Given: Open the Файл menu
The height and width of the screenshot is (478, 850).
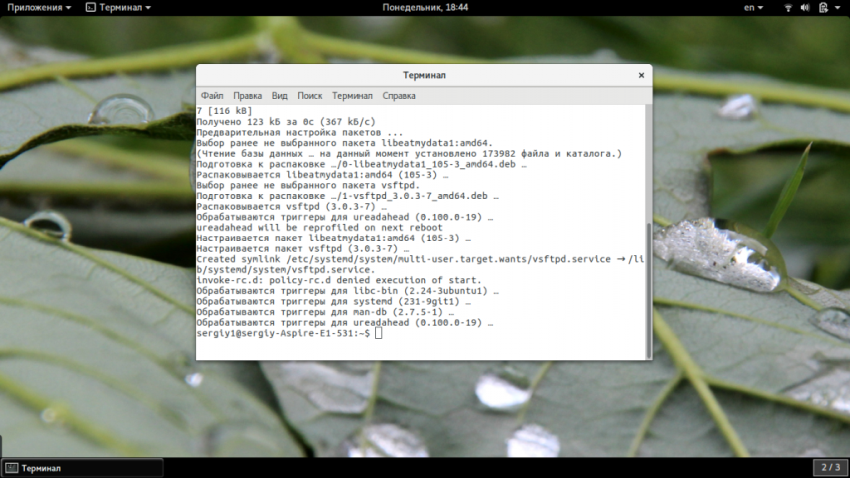Looking at the screenshot, I should [211, 96].
